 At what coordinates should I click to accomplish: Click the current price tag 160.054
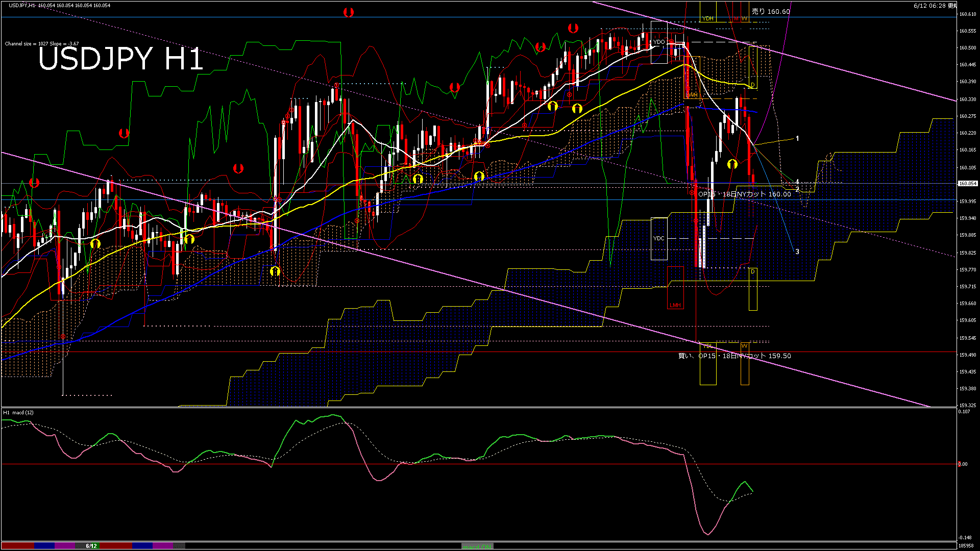pyautogui.click(x=968, y=184)
